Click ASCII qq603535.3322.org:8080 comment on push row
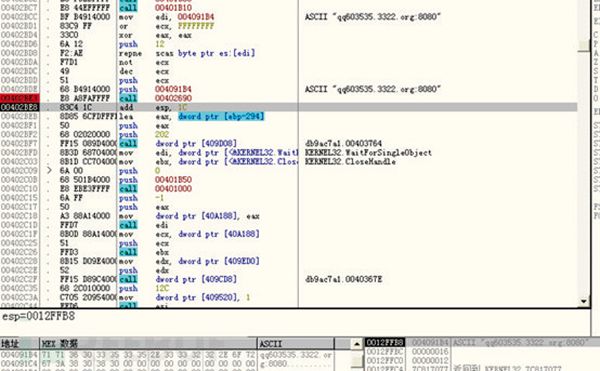 [x=373, y=89]
